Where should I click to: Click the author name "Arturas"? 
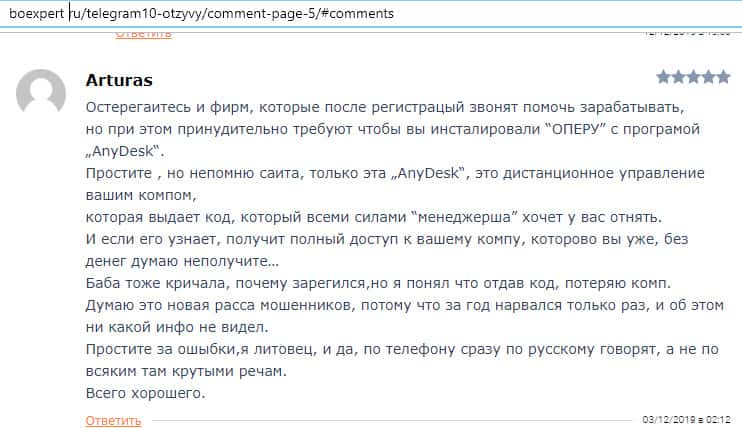click(120, 80)
